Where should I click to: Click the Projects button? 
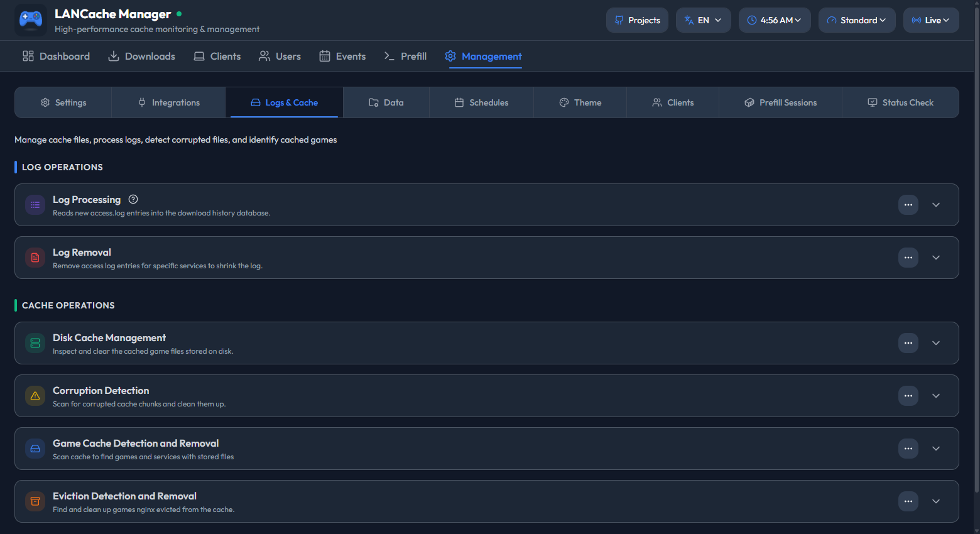click(x=637, y=20)
